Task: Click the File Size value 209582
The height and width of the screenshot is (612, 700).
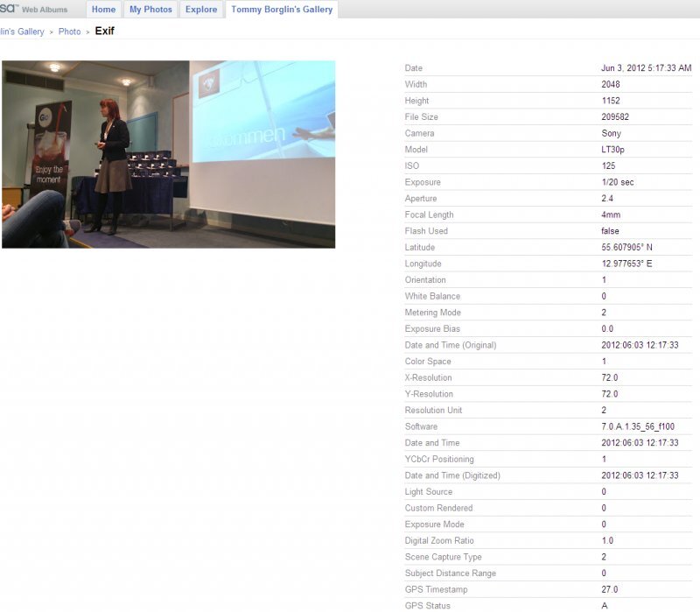Action: [615, 117]
